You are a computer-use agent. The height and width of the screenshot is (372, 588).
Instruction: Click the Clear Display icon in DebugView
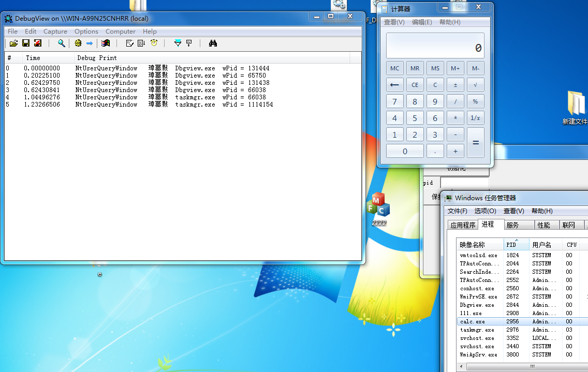[x=130, y=43]
